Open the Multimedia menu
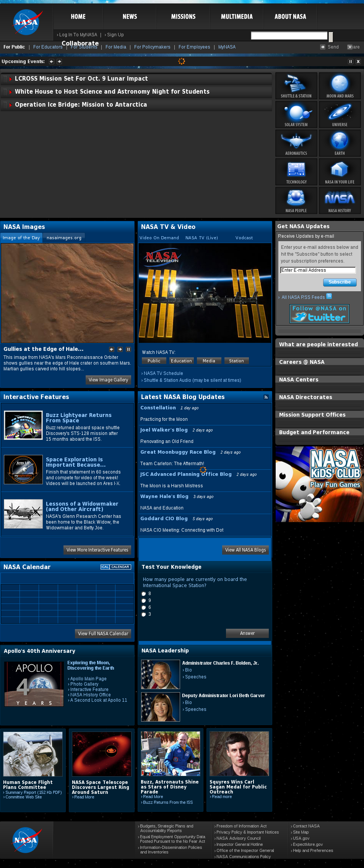 click(237, 17)
